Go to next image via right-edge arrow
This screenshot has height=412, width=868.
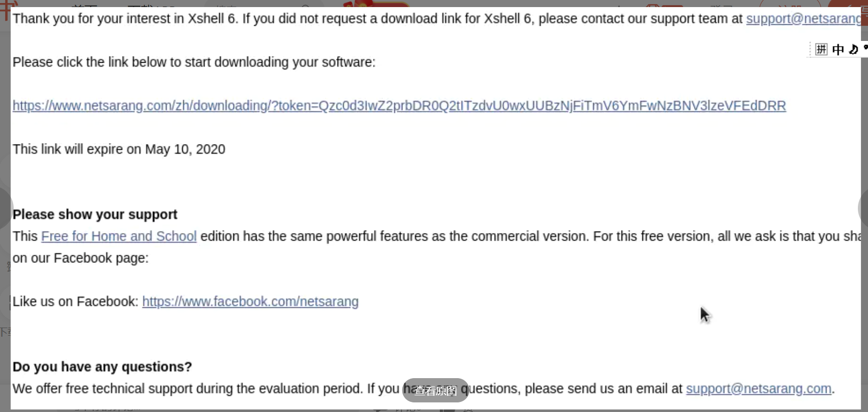[x=863, y=208]
